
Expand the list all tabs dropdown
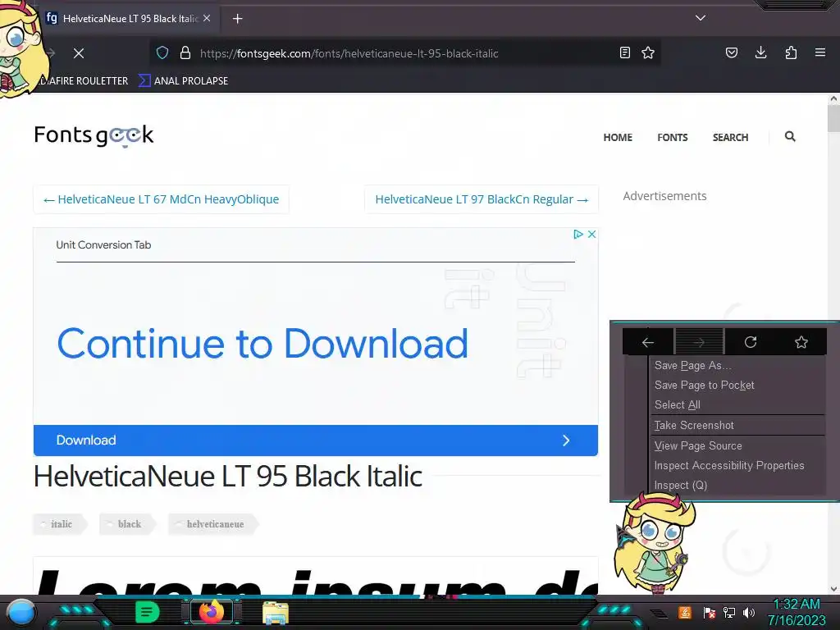click(x=701, y=18)
